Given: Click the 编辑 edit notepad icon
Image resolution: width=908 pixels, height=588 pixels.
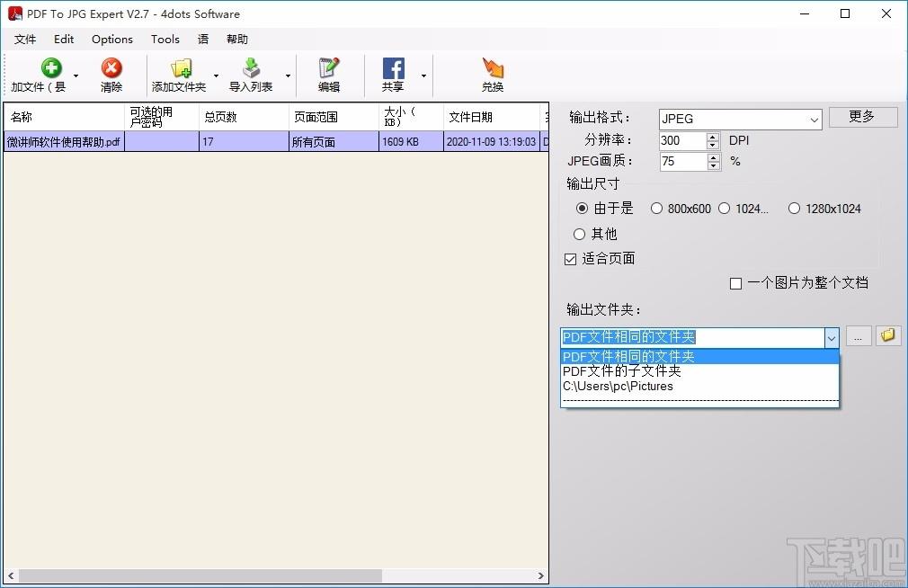Looking at the screenshot, I should (329, 67).
